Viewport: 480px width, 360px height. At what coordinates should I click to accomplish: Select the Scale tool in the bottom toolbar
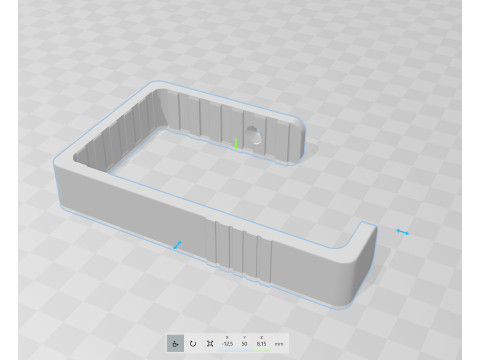tap(210, 343)
